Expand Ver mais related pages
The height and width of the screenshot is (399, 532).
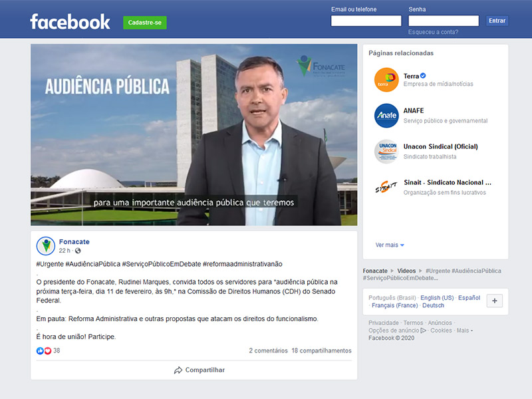pyautogui.click(x=390, y=245)
